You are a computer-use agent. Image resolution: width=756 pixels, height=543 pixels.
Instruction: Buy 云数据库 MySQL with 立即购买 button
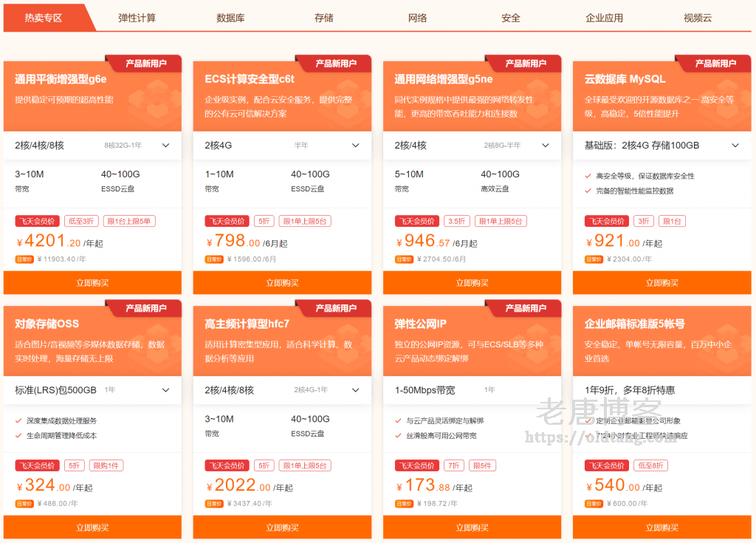pos(661,283)
